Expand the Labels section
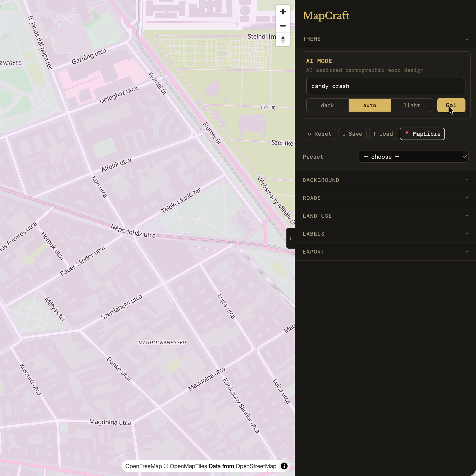 (385, 234)
